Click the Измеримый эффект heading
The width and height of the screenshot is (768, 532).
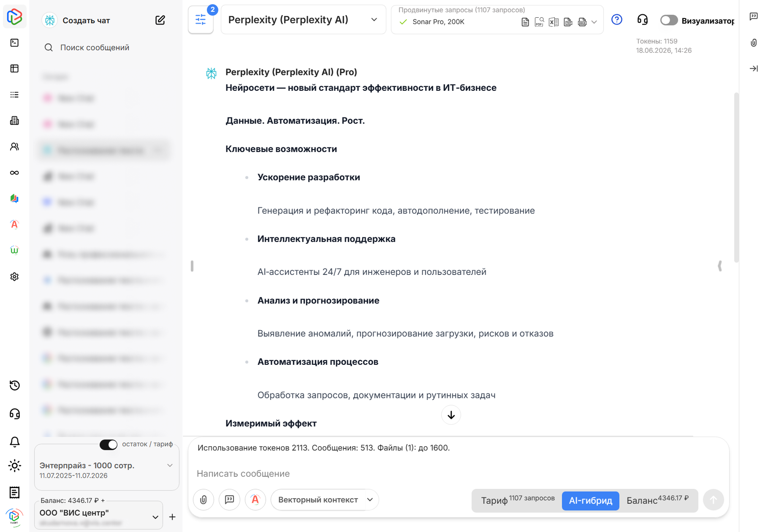pyautogui.click(x=271, y=423)
